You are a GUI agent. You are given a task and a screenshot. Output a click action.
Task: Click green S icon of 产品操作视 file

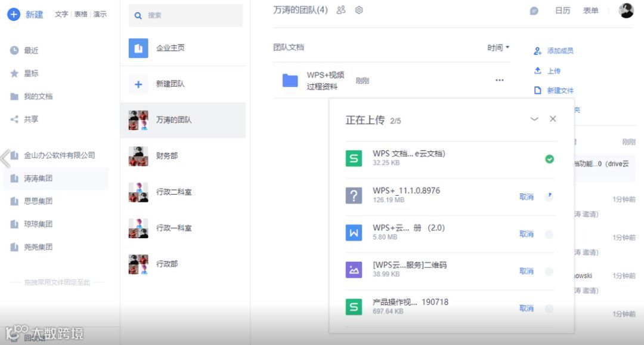[x=354, y=307]
